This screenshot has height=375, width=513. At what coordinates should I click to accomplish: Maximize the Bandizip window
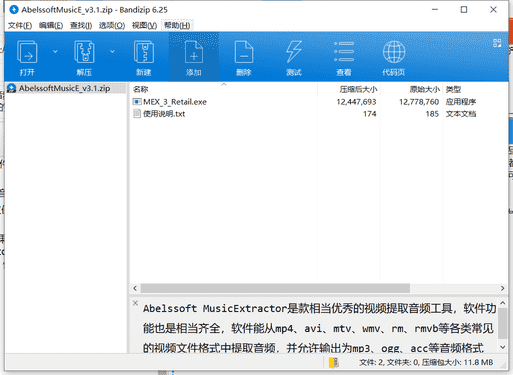[x=464, y=10]
